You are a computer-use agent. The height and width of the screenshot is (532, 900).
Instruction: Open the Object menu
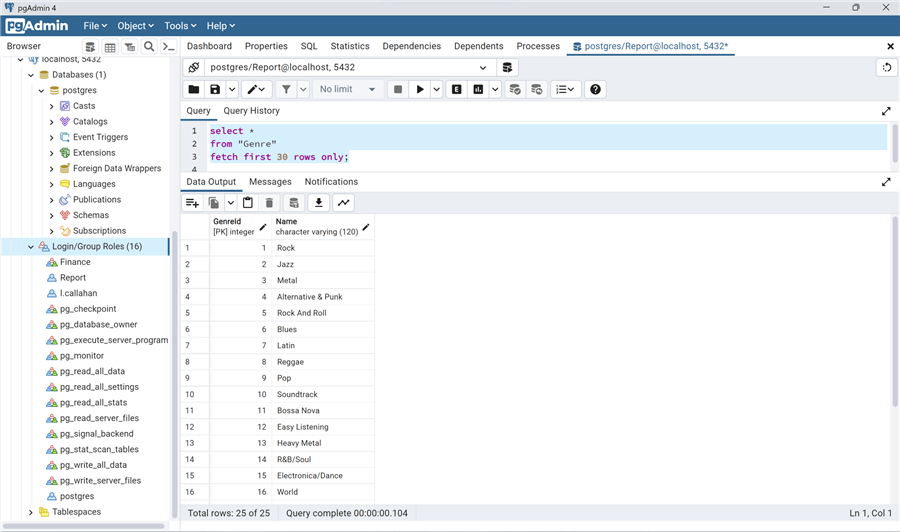[135, 26]
